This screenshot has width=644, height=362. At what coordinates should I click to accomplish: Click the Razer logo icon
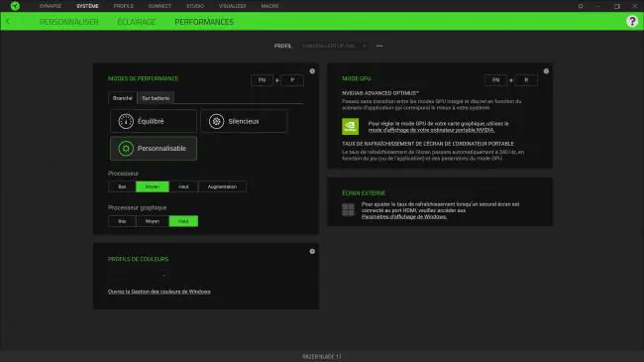pos(15,6)
